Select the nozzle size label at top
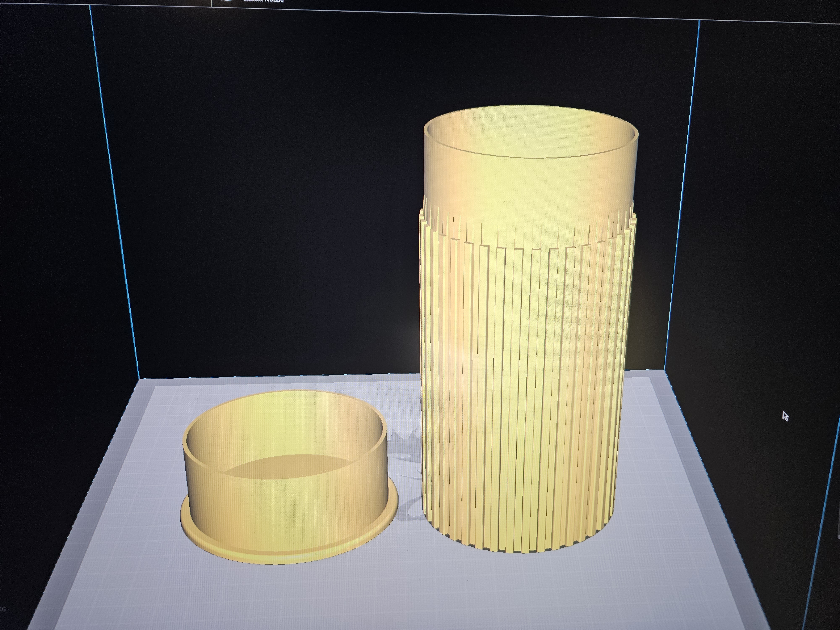This screenshot has height=630, width=840. [263, 1]
